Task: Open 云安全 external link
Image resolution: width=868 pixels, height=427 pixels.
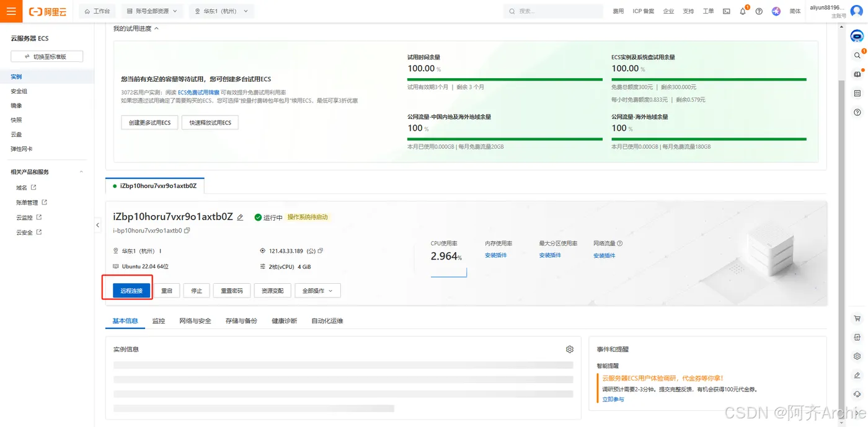Action: tap(29, 232)
